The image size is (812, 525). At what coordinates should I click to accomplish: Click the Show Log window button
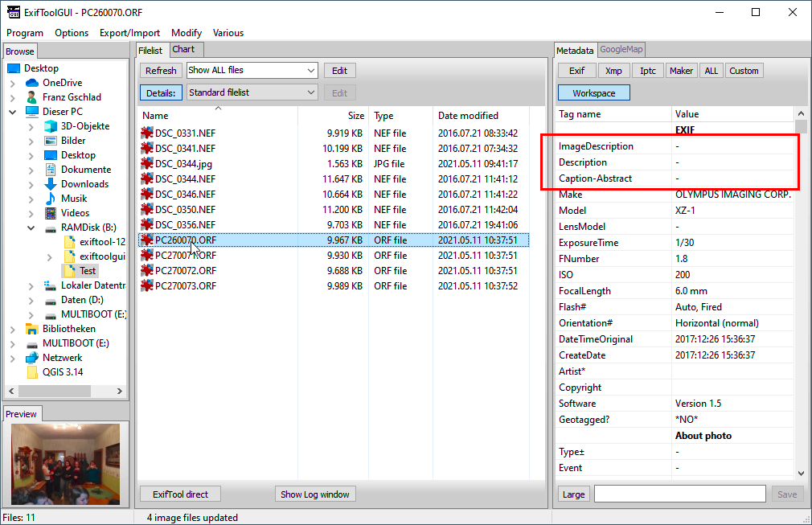(314, 494)
